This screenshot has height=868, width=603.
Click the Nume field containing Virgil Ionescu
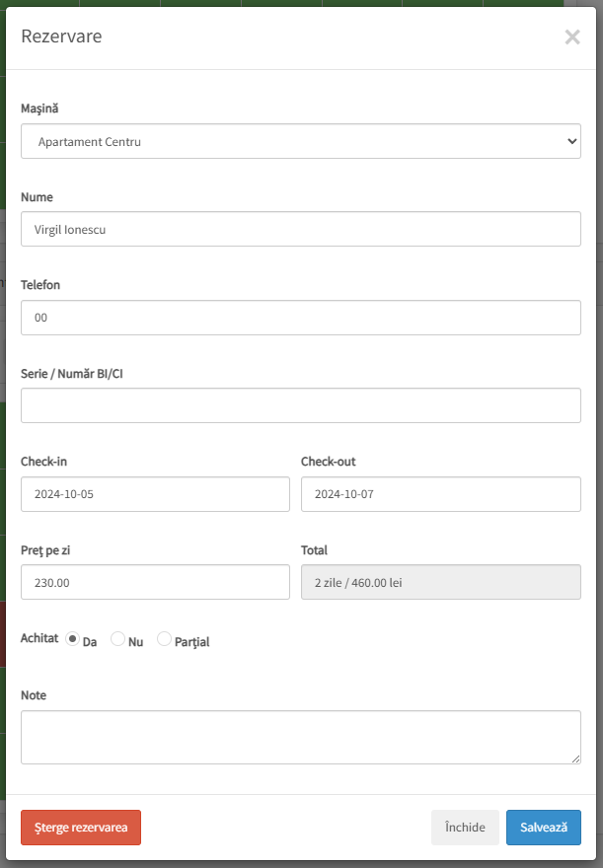[301, 229]
